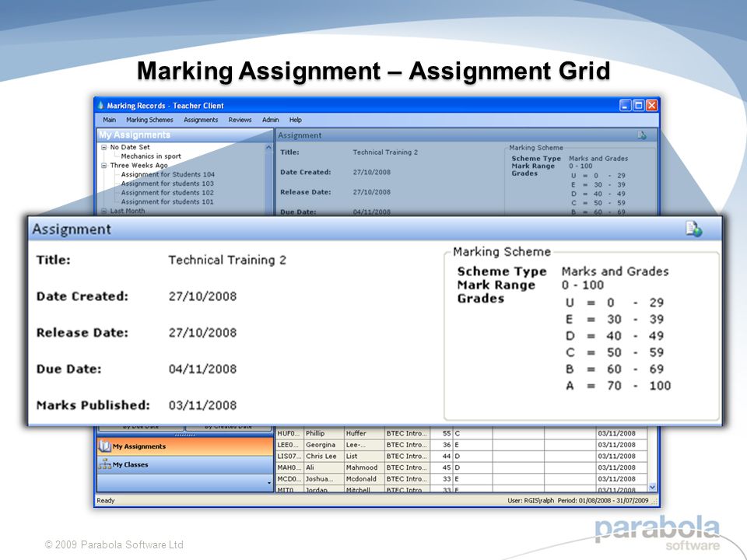The image size is (747, 560).
Task: Click the Period 01/08/2008 - 31/07/2009 status entry
Action: [603, 501]
